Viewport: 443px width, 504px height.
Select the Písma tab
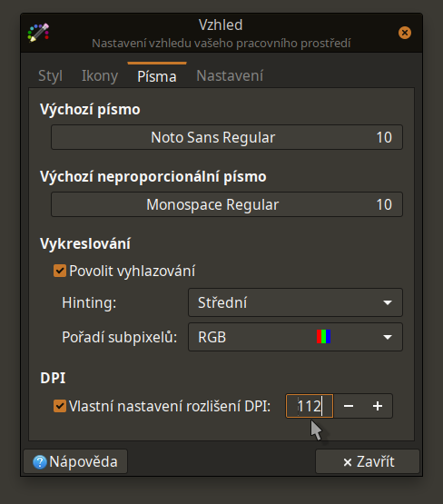click(x=157, y=76)
